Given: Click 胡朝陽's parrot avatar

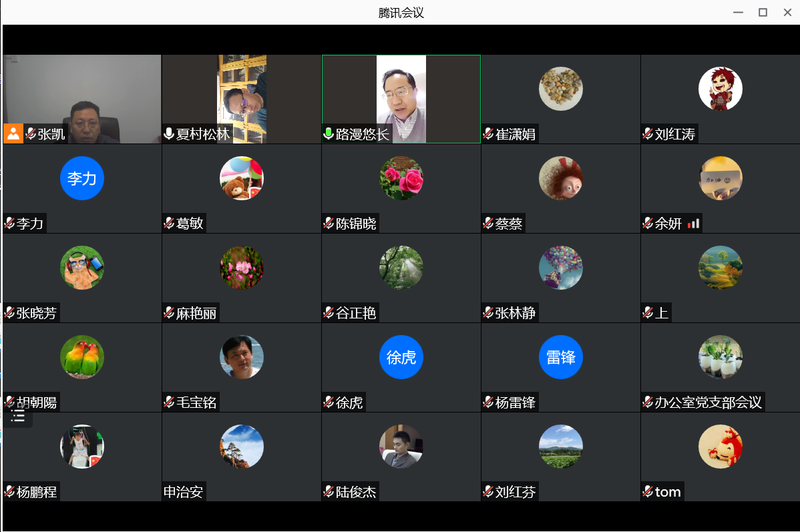Looking at the screenshot, I should (82, 357).
